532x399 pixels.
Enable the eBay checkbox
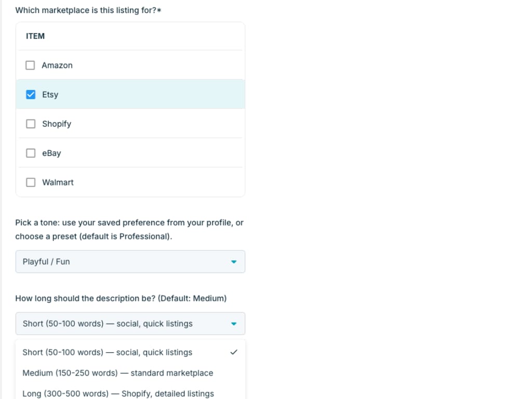pos(31,153)
